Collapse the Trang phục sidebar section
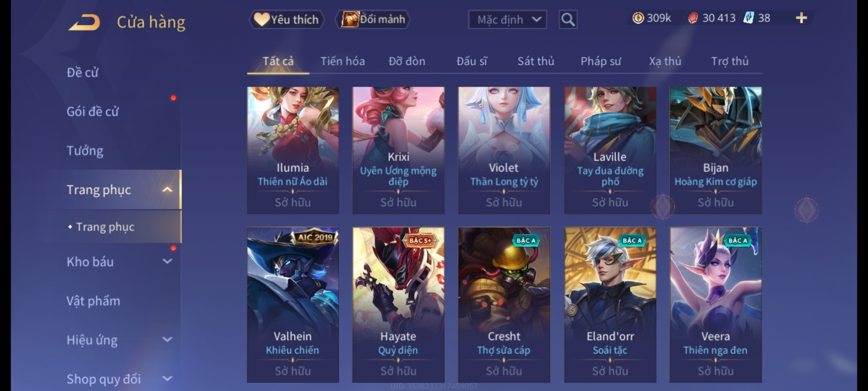 pyautogui.click(x=167, y=189)
